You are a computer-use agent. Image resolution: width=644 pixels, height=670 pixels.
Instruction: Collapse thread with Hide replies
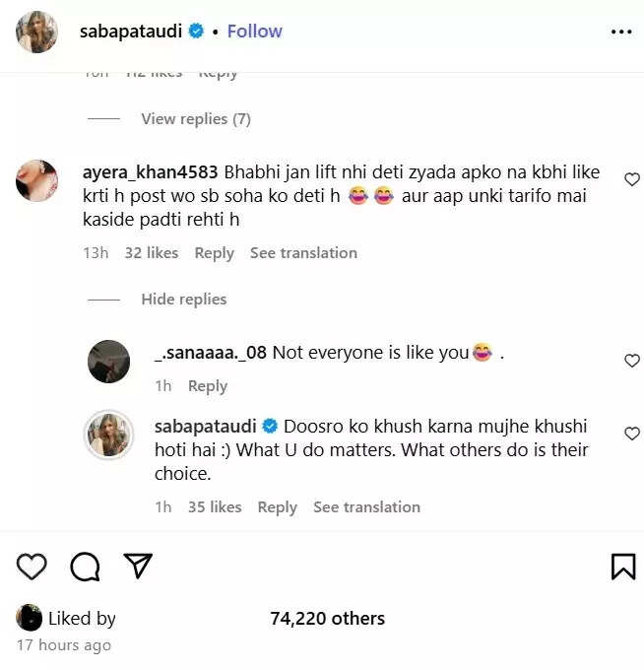point(183,300)
